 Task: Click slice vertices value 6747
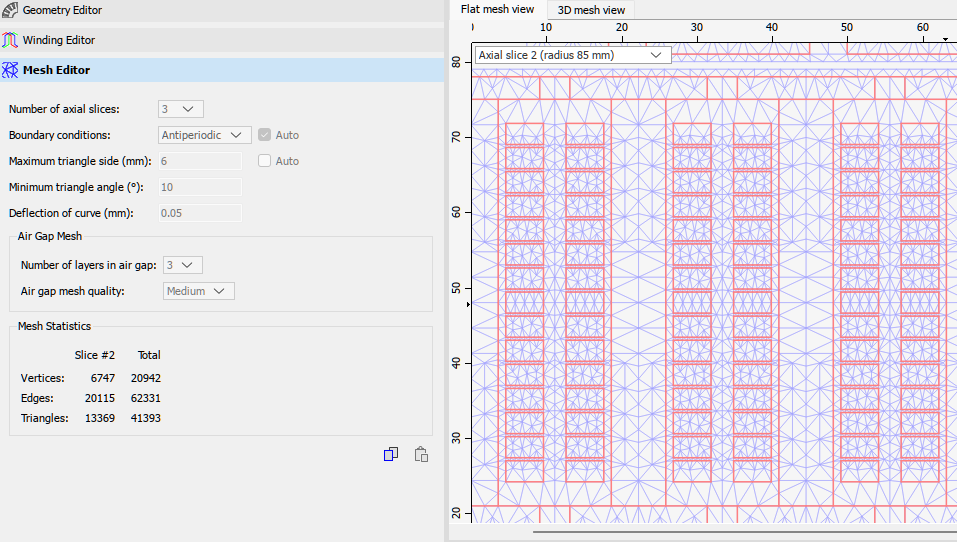click(103, 378)
